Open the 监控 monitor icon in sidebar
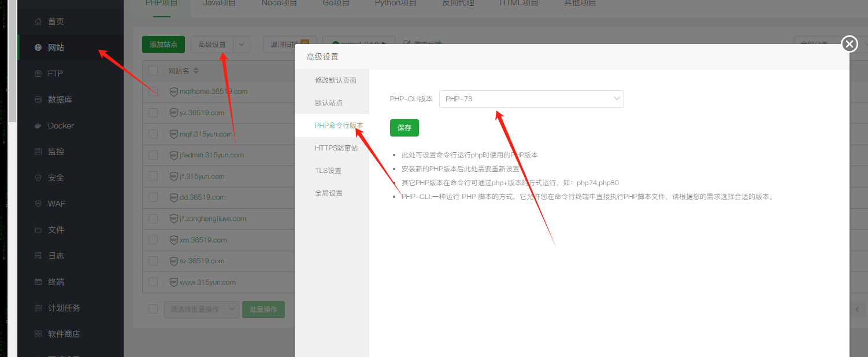 (38, 152)
